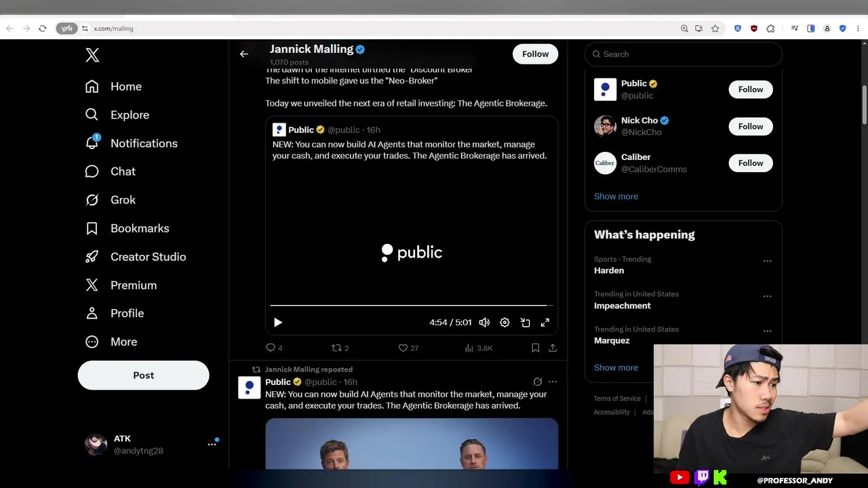The image size is (868, 488).
Task: Toggle picture-in-picture on the video
Action: [525, 323]
